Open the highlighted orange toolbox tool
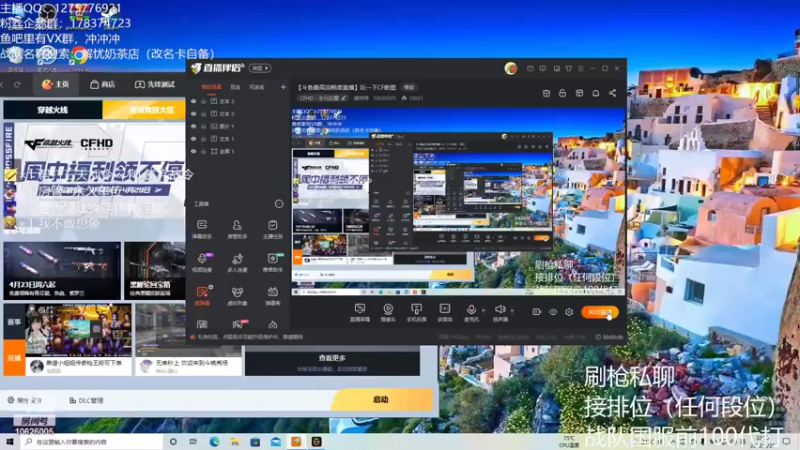 [x=202, y=295]
